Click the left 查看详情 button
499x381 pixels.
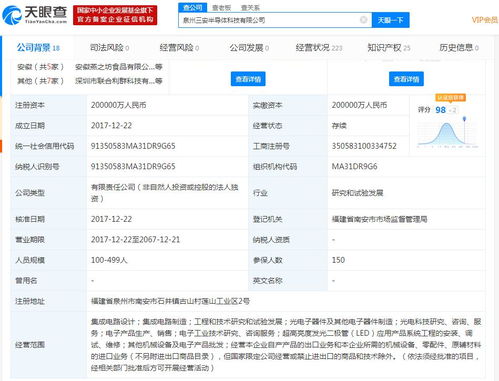(248, 79)
